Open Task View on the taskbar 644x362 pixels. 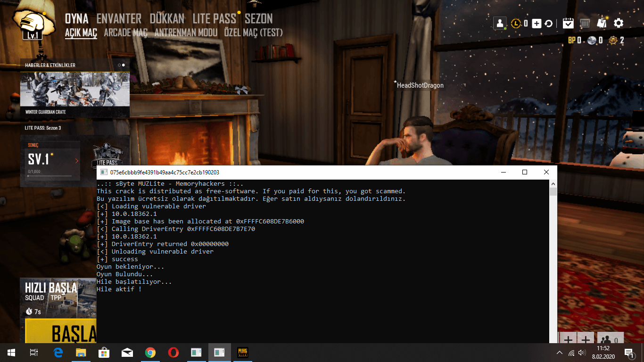tap(34, 353)
